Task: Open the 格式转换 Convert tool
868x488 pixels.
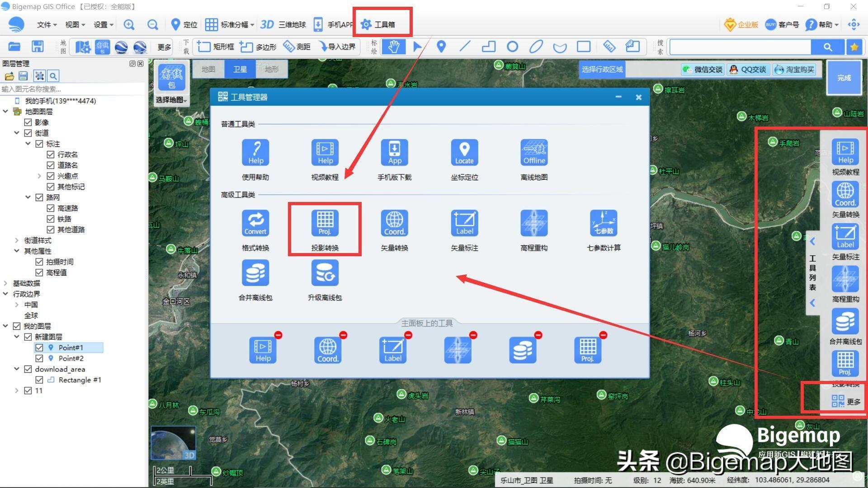Action: (x=255, y=223)
